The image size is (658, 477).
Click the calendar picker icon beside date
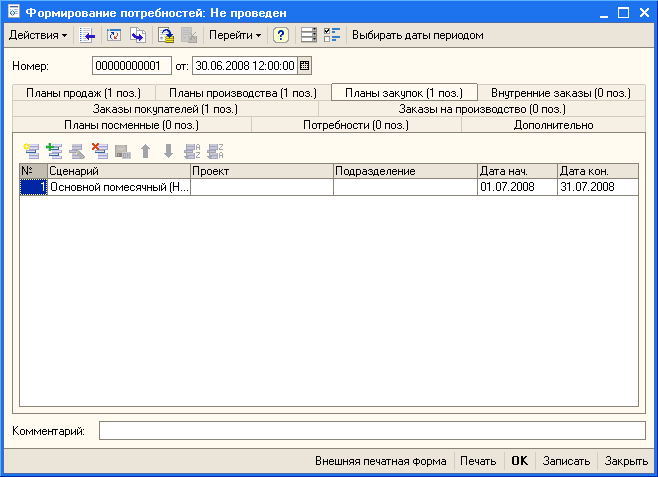305,66
